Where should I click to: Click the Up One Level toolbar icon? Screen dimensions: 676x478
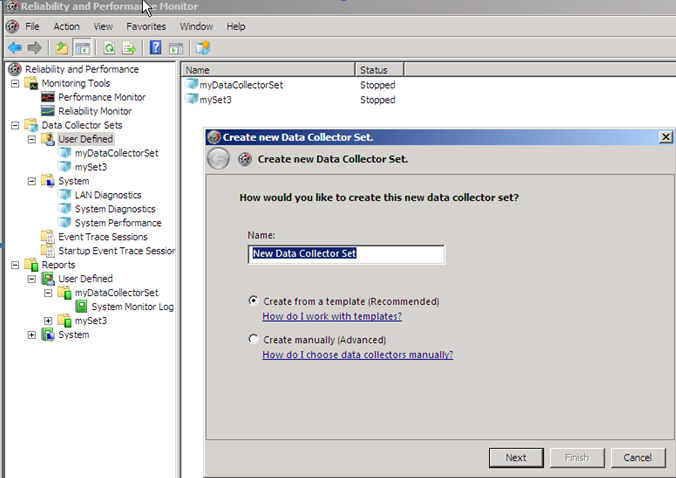click(62, 47)
